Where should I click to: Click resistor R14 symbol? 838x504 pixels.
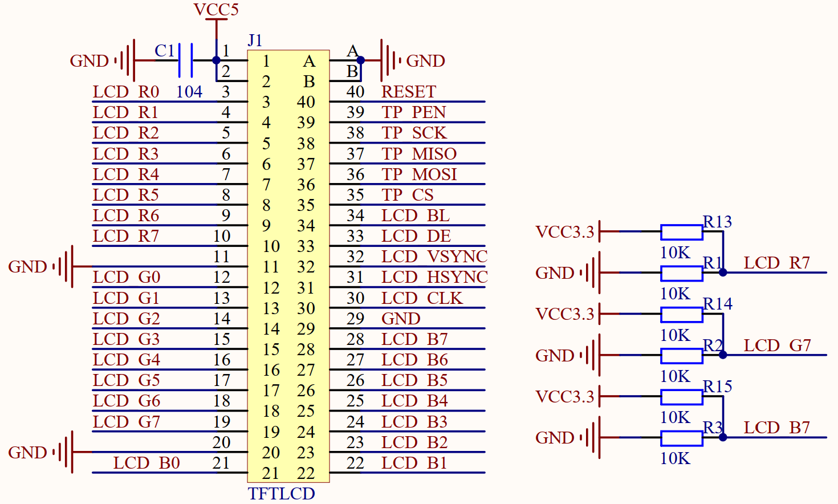[681, 314]
